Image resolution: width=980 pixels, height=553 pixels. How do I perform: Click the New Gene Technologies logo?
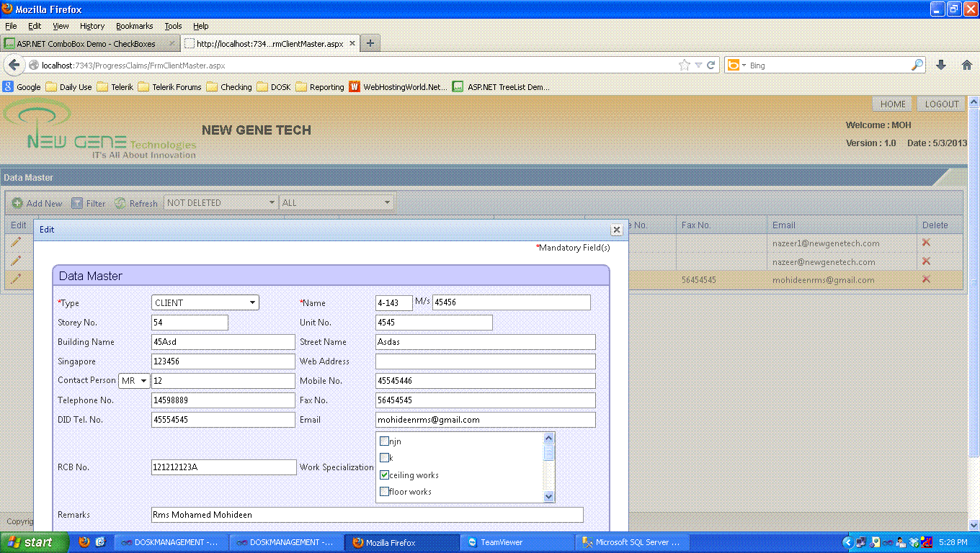click(x=99, y=130)
